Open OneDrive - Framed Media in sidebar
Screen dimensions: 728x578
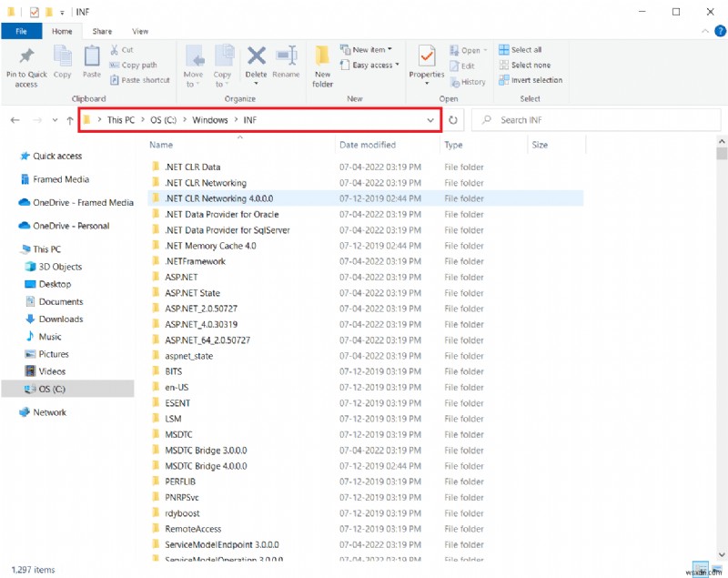tap(76, 202)
